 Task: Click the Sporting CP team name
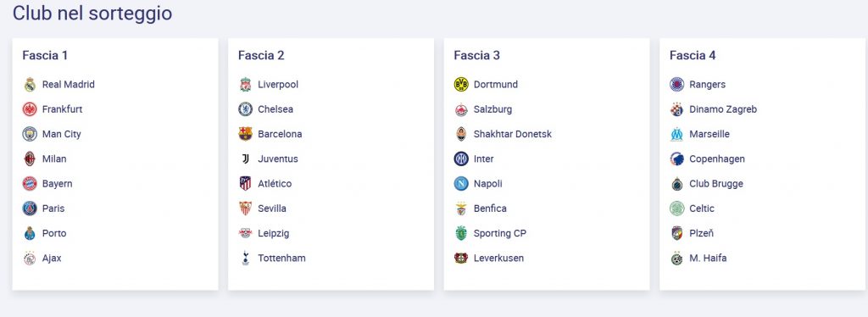coord(500,233)
